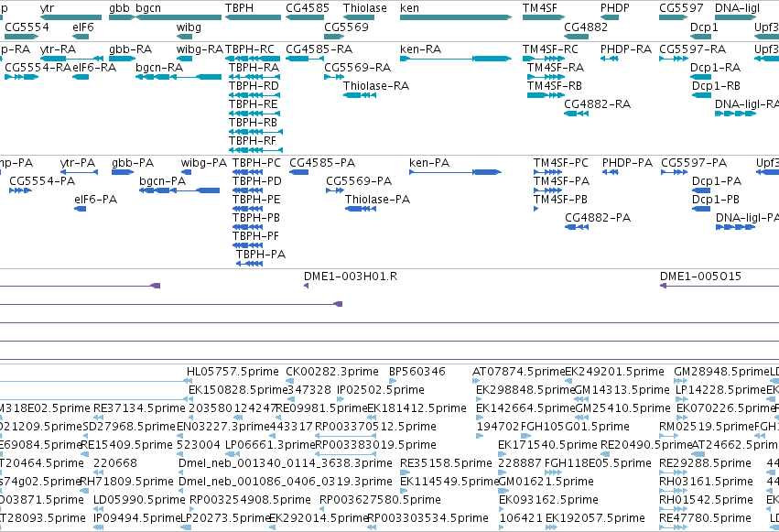Click EST HL05757.5prime
This screenshot has height=532, width=779.
pos(233,372)
